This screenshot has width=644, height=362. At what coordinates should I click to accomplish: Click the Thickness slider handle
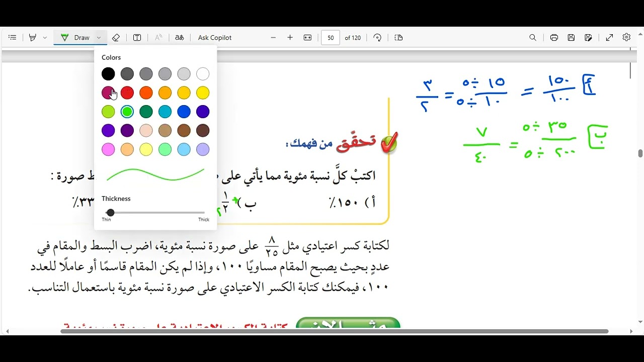point(110,213)
